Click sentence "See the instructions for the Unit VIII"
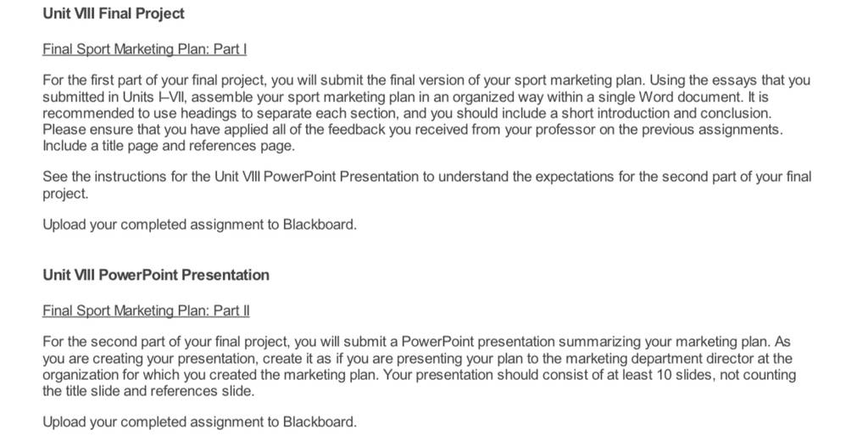Image resolution: width=868 pixels, height=447 pixels. point(427,185)
